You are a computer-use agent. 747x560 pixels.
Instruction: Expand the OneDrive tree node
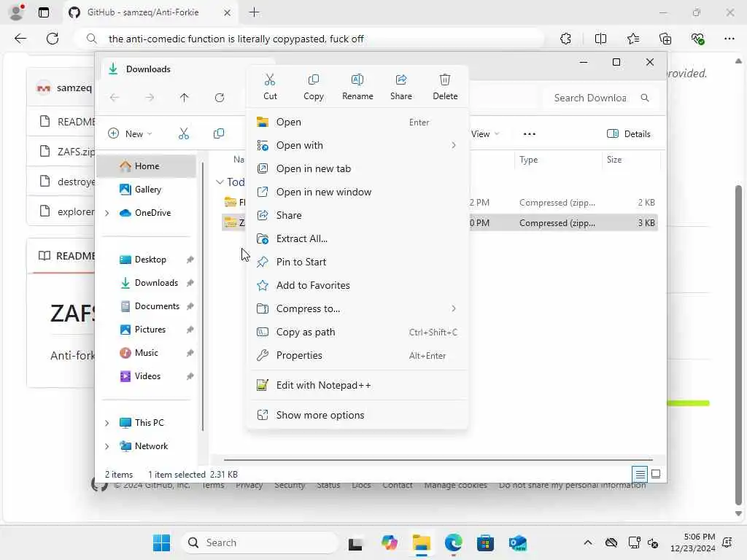pos(107,213)
